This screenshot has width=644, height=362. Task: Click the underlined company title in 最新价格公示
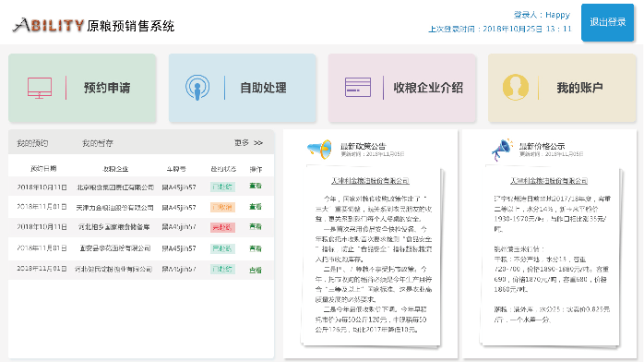549,181
